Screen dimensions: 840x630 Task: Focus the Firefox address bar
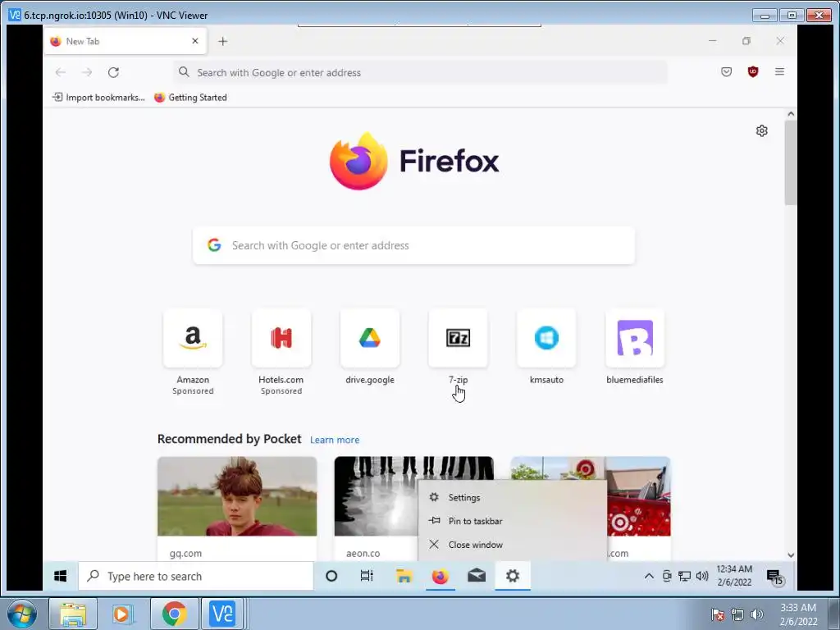(x=421, y=72)
